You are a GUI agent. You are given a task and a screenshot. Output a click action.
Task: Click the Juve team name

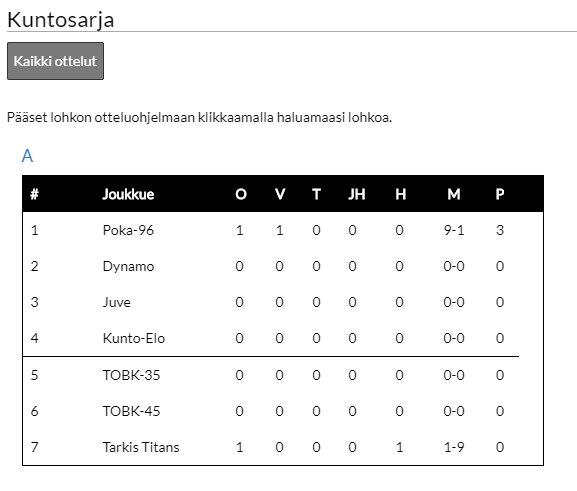tap(116, 303)
